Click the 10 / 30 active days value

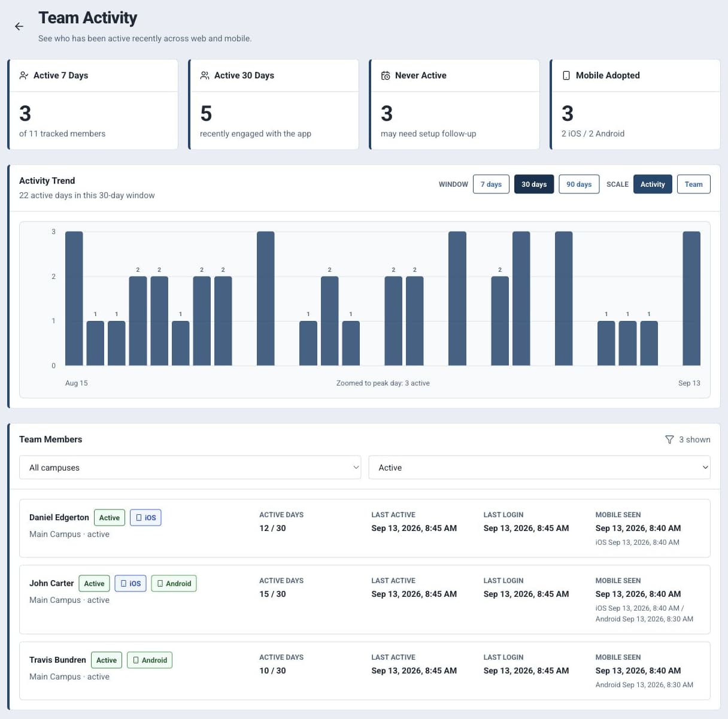(272, 671)
